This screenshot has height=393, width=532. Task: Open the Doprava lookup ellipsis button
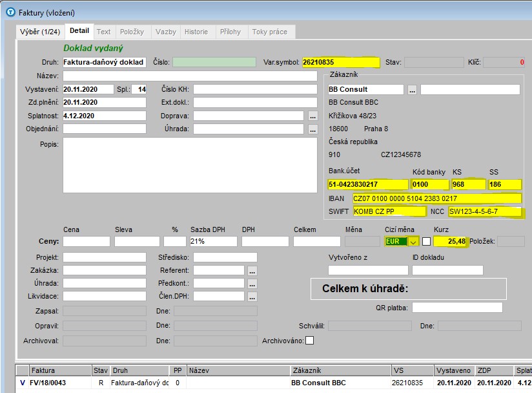coord(313,116)
